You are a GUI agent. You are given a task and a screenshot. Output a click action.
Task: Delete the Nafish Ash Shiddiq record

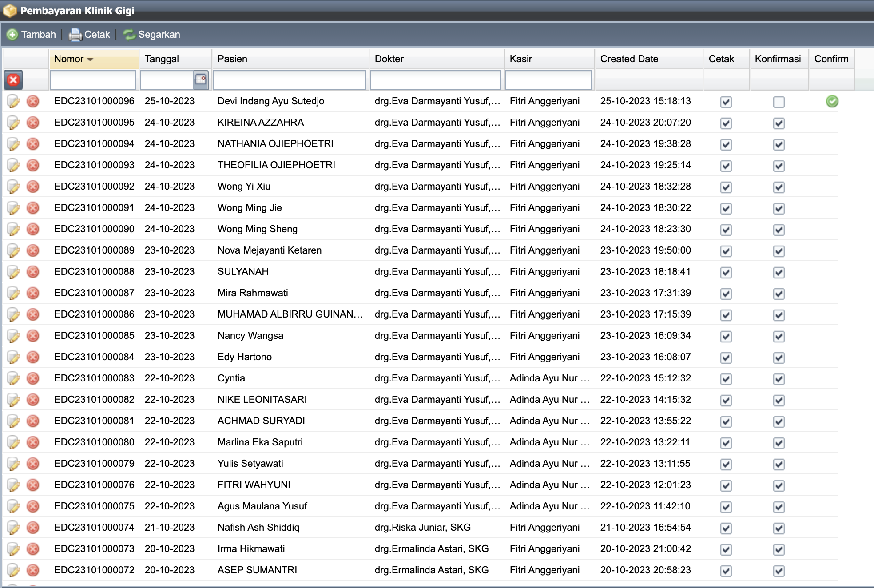pyautogui.click(x=33, y=528)
